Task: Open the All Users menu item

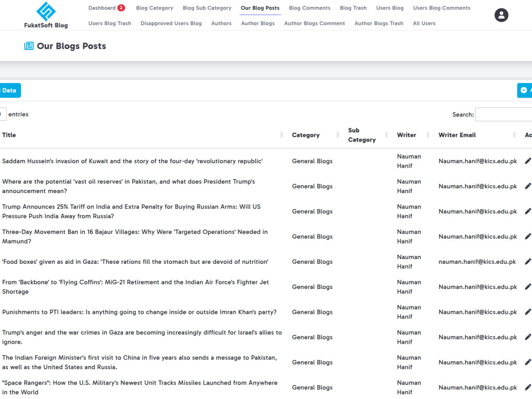Action: click(424, 23)
